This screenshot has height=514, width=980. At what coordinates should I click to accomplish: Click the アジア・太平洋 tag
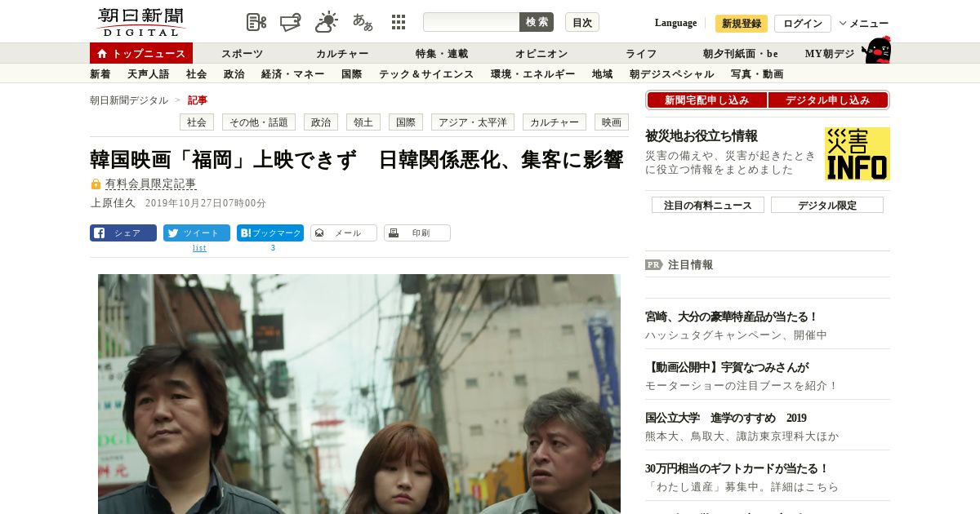[473, 122]
